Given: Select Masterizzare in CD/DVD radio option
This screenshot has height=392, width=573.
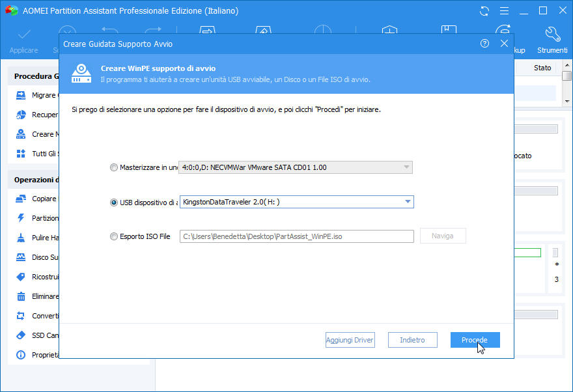Looking at the screenshot, I should pyautogui.click(x=114, y=167).
